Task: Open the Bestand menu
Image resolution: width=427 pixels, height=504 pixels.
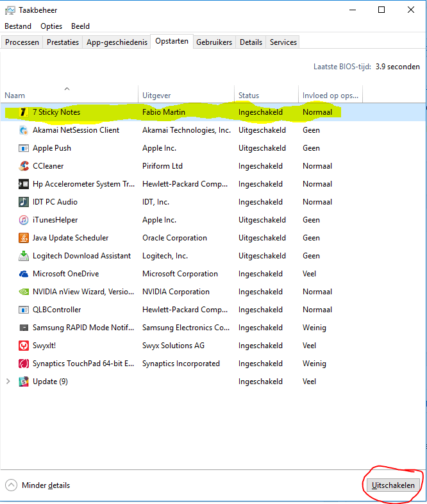Action: pos(18,26)
